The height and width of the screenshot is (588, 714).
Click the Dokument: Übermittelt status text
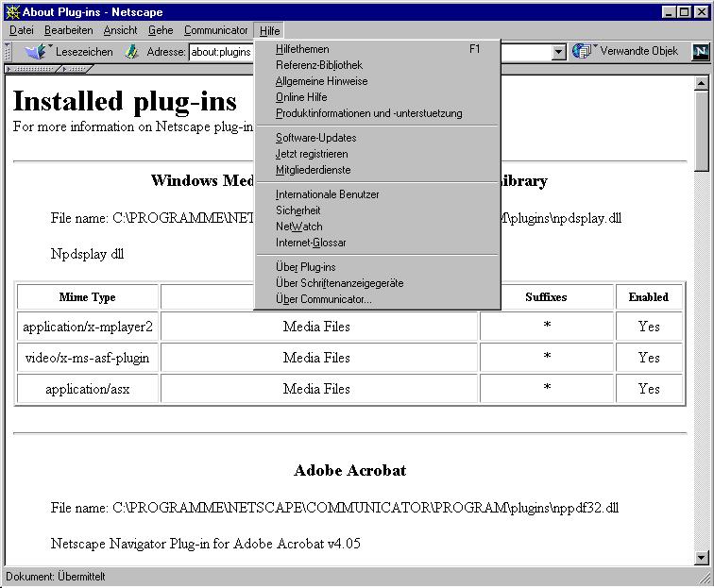55,577
